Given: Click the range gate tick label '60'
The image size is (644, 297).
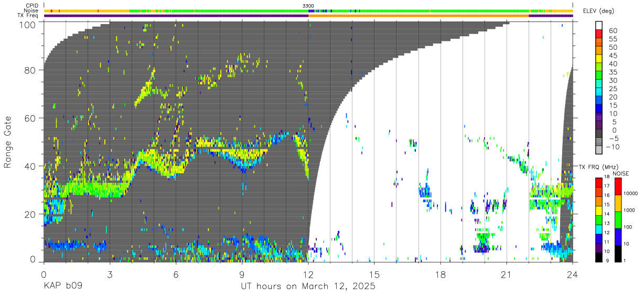Looking at the screenshot, I should tap(30, 118).
